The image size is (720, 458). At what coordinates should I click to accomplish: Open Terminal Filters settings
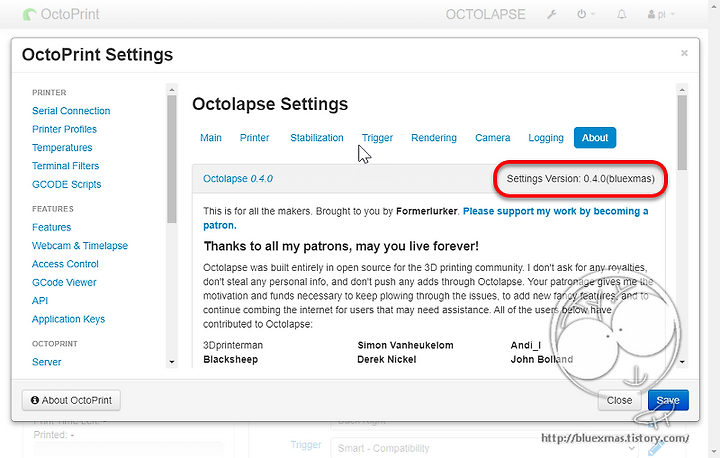(x=66, y=166)
